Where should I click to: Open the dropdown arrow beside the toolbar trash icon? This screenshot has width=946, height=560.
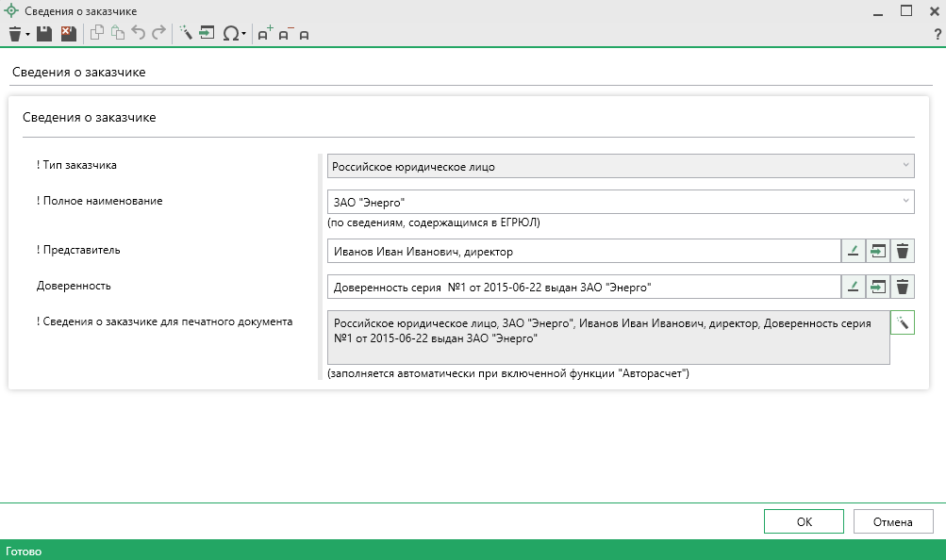click(28, 34)
